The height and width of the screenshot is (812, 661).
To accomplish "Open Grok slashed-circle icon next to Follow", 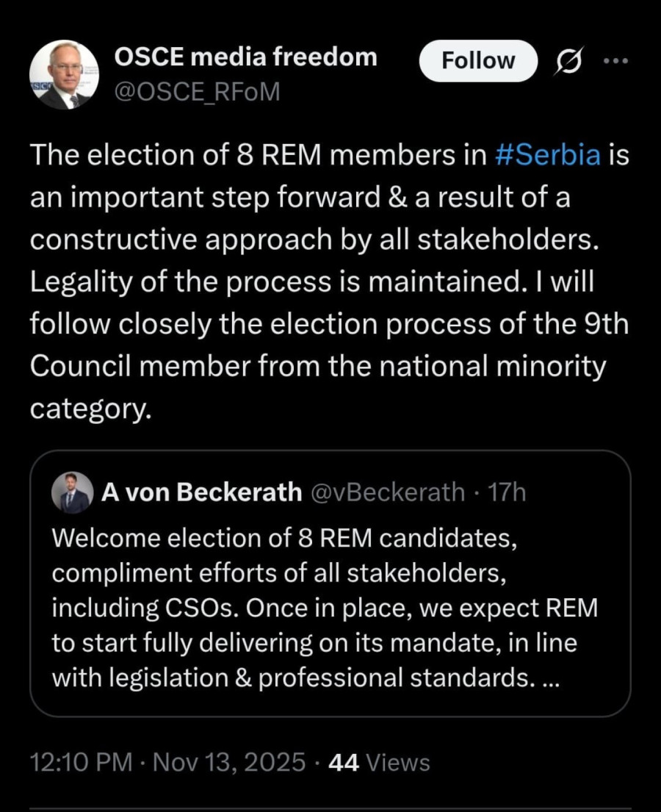I will click(570, 62).
